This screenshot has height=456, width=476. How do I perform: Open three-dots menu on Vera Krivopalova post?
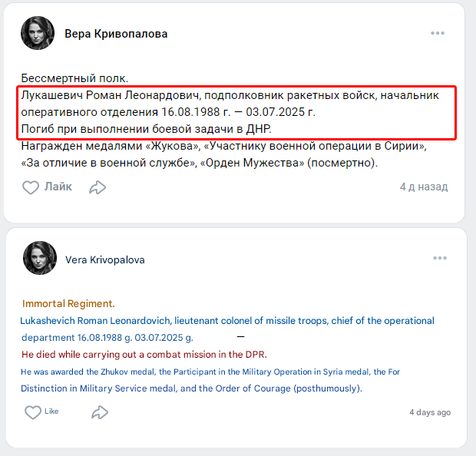point(439,259)
